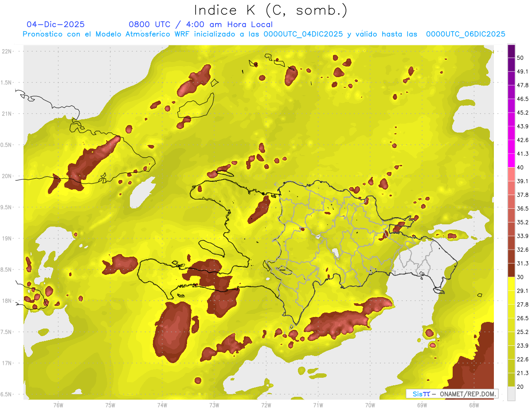
Task: Click legend value "32.6"
Action: coord(523,250)
